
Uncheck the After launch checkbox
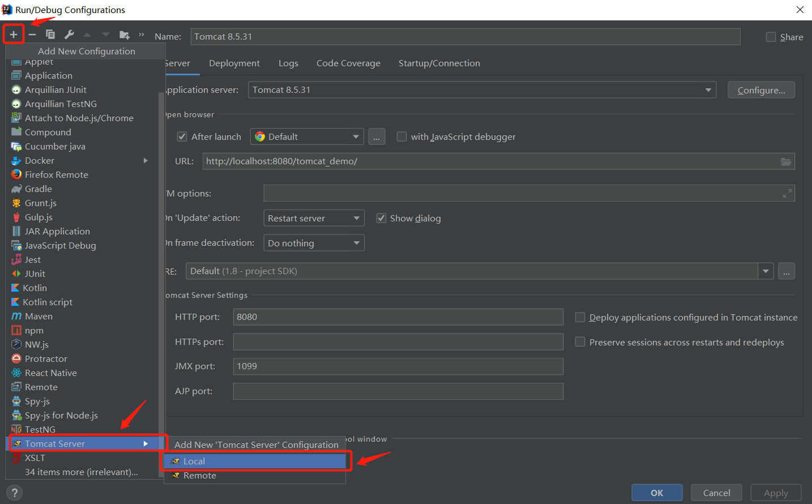pyautogui.click(x=182, y=136)
